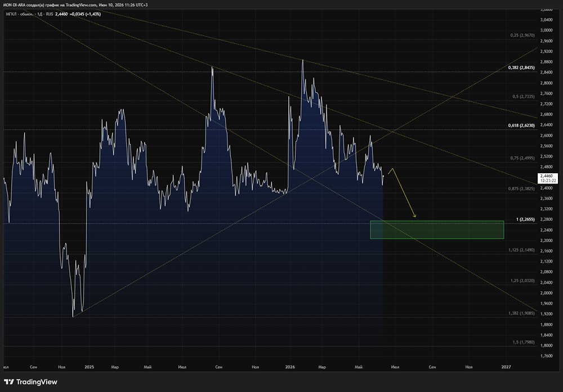563x392 pixels.
Task: Click the 1,8400 price axis label
Action: point(546,335)
